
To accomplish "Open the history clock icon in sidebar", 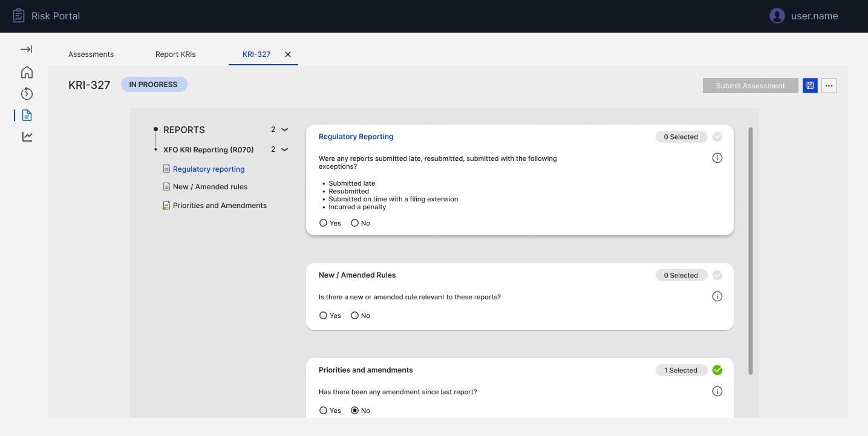I will click(x=27, y=94).
